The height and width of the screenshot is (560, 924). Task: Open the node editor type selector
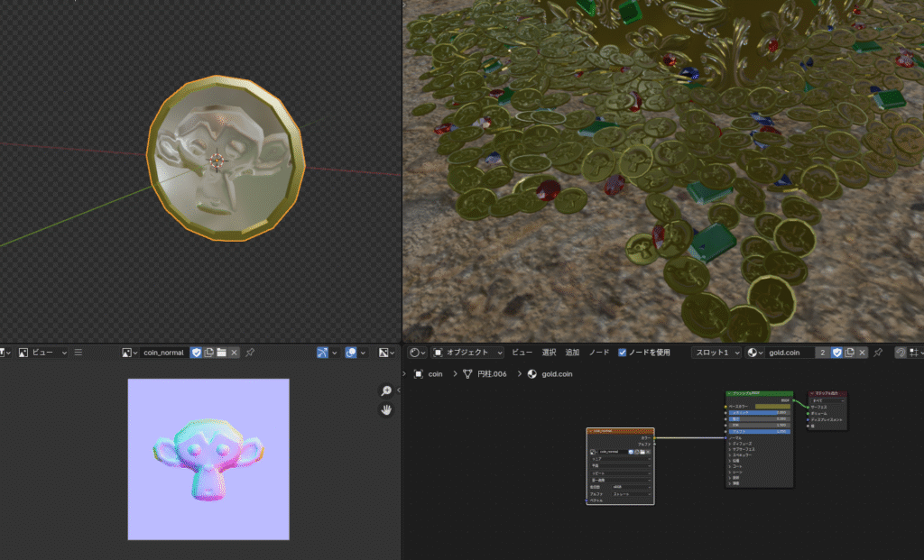pos(417,353)
